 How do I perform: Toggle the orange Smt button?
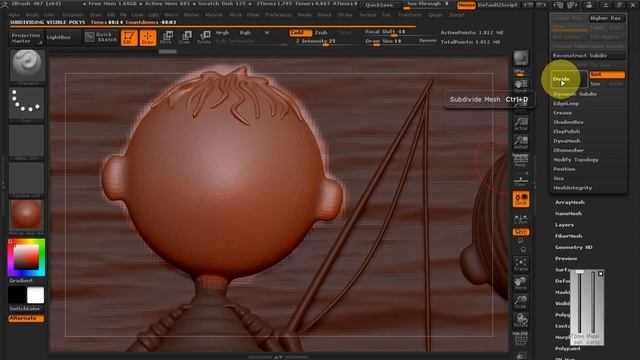[607, 75]
